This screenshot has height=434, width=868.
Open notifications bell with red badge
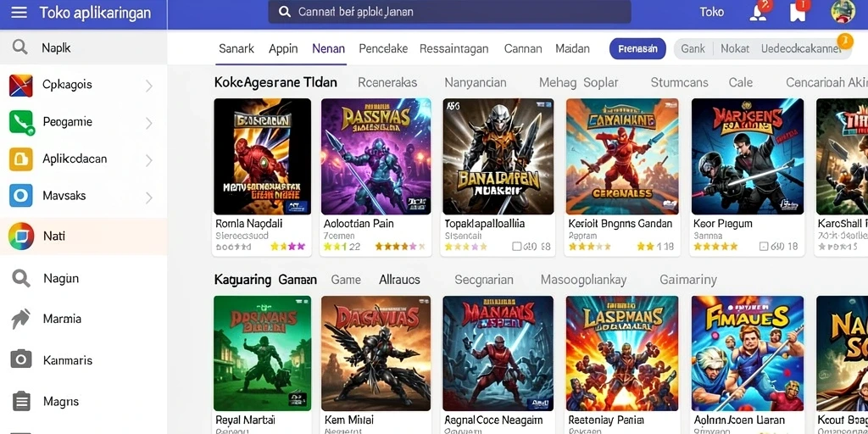[759, 11]
